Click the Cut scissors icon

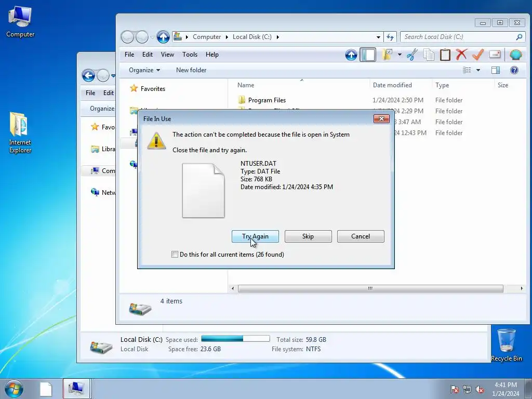[412, 55]
